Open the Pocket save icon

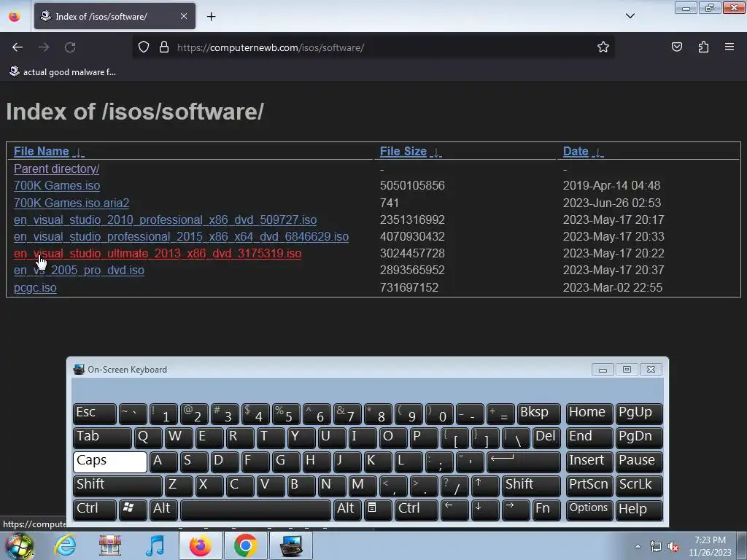click(x=676, y=47)
